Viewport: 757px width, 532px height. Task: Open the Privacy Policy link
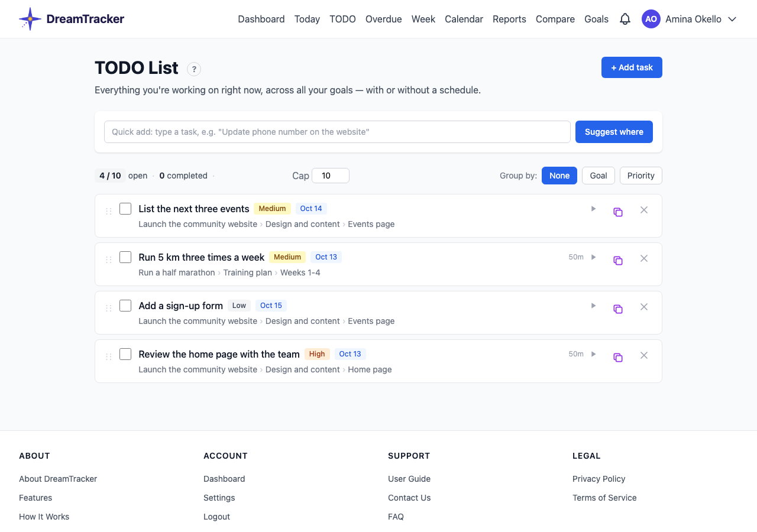click(x=599, y=479)
